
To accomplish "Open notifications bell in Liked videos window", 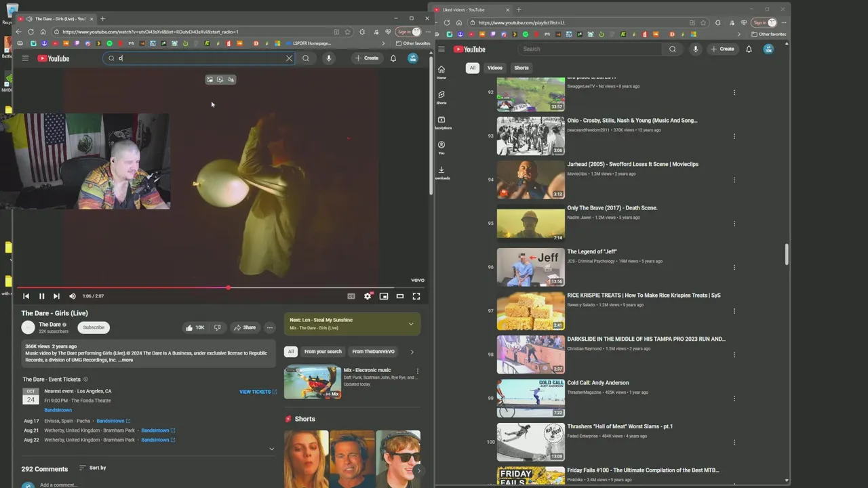I will 749,49.
